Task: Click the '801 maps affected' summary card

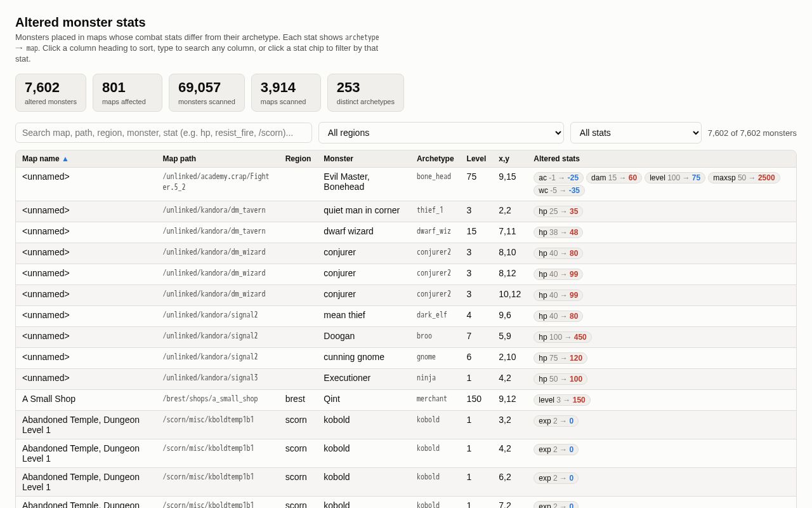Action: pos(128,93)
